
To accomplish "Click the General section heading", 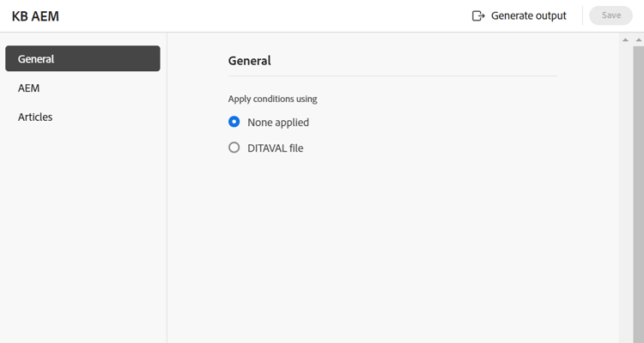I will pyautogui.click(x=249, y=61).
